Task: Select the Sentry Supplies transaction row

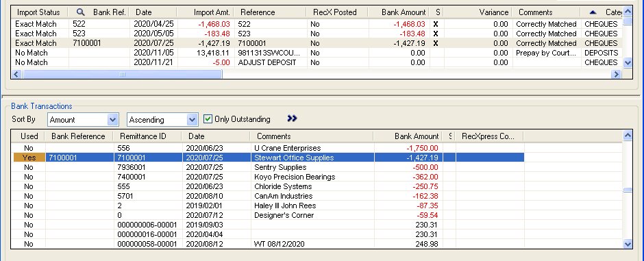Action: tap(269, 167)
